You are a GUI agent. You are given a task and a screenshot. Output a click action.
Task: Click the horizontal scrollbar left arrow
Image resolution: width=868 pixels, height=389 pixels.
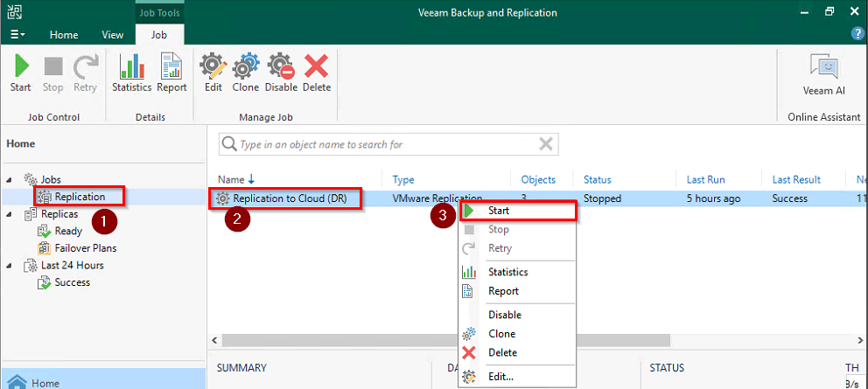216,339
